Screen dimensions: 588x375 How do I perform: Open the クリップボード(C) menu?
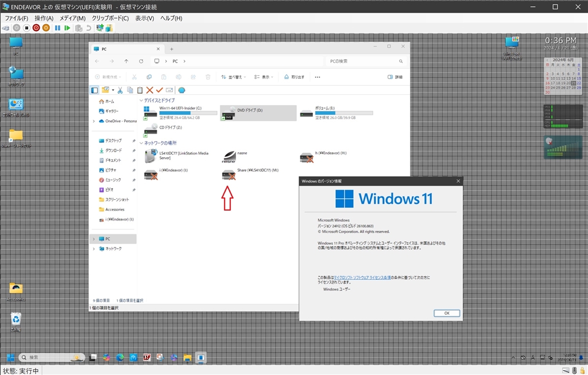tap(110, 18)
